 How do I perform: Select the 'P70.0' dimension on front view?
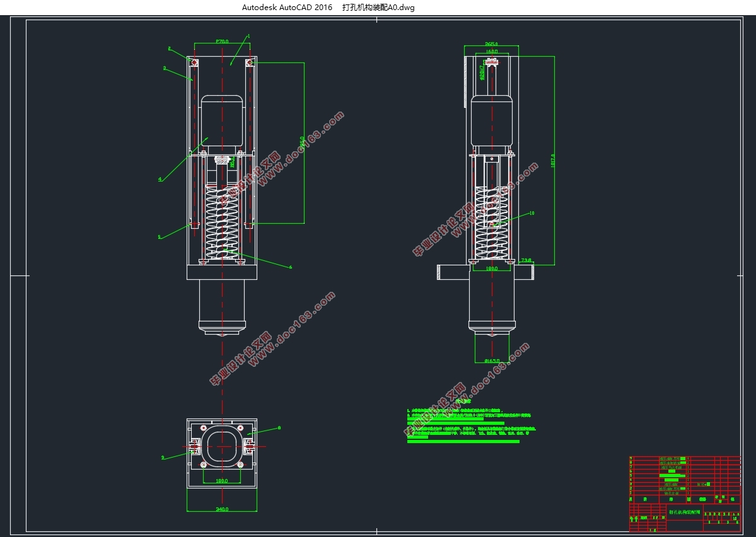[223, 42]
